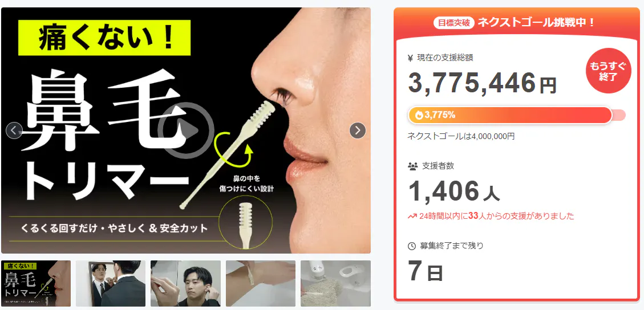Click the yen icon beside 現在の支援総額
The height and width of the screenshot is (310, 644).
[x=410, y=58]
